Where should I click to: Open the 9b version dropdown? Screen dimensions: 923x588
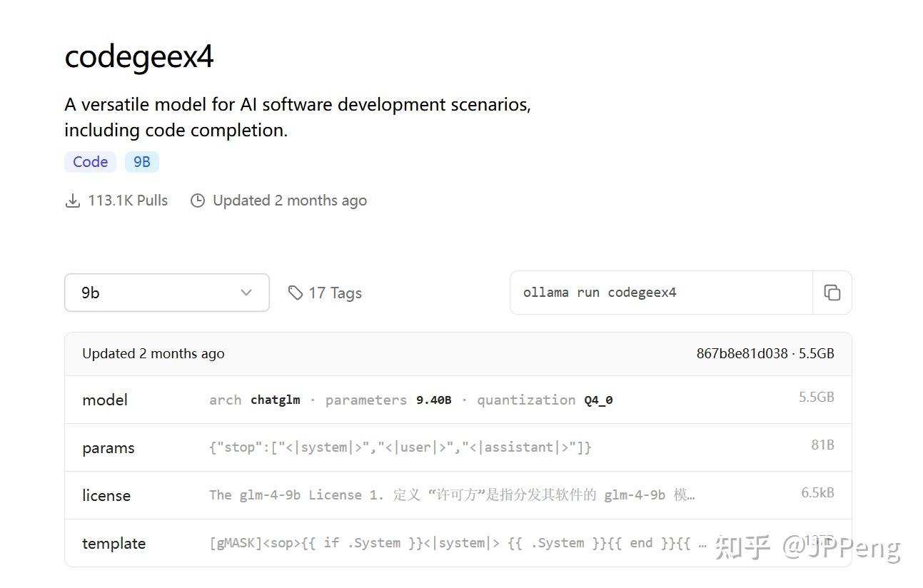[166, 293]
